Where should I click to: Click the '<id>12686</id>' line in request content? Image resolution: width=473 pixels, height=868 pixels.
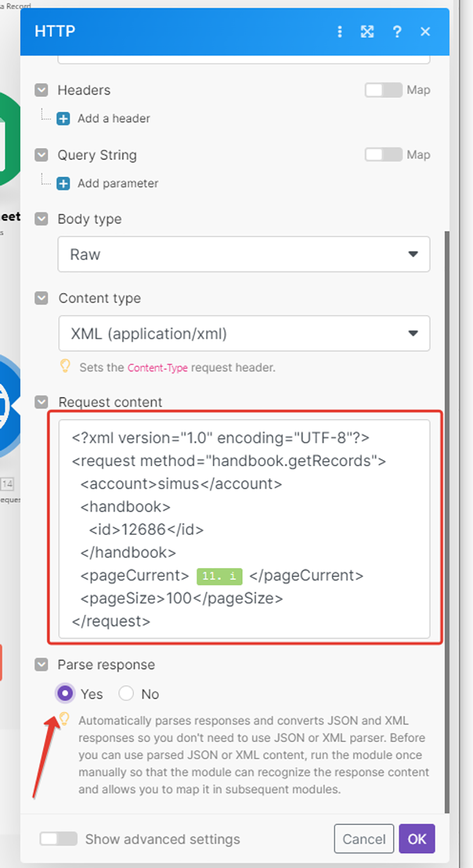point(146,530)
